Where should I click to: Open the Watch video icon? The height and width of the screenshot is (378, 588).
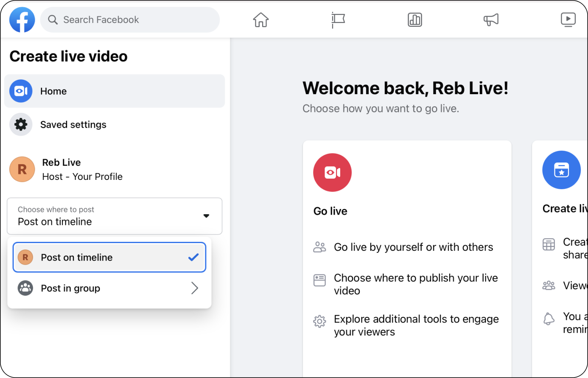(568, 20)
